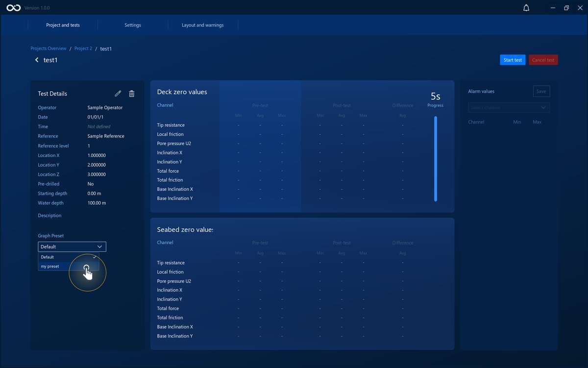Open the notifications bell icon
This screenshot has width=588, height=368.
point(526,8)
